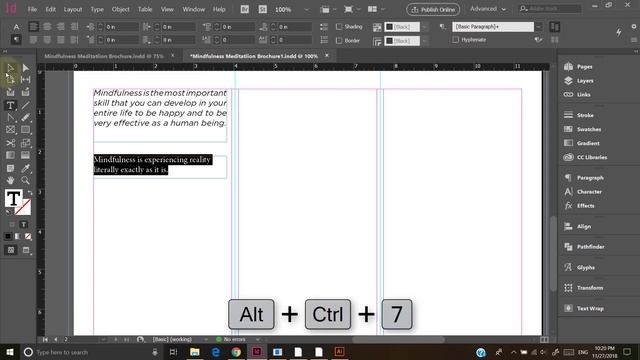The height and width of the screenshot is (360, 640).
Task: Toggle the Hyphenate checkbox
Action: (456, 40)
